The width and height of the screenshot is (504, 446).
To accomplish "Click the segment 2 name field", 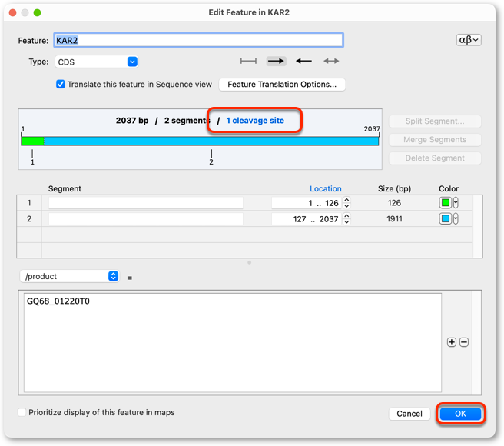I will 146,219.
